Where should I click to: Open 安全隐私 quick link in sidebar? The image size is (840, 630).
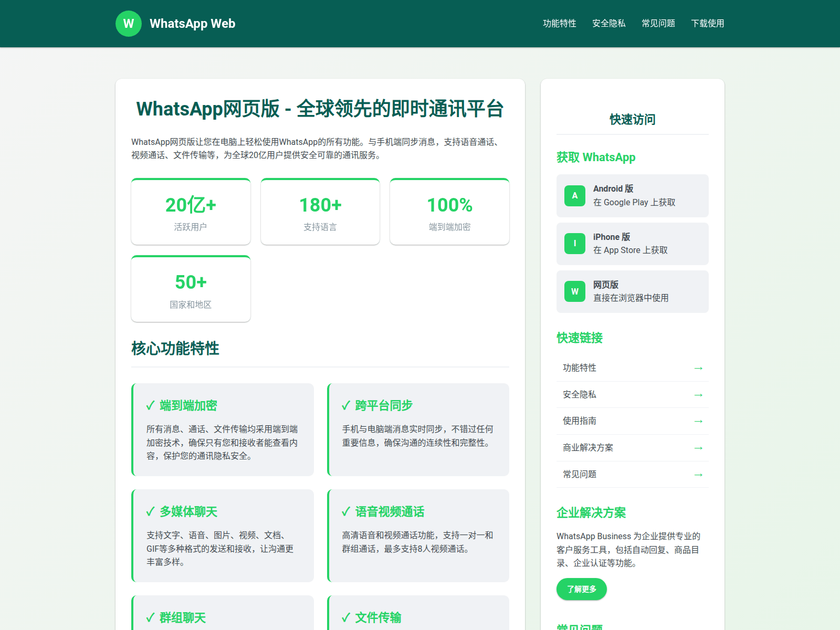click(x=633, y=395)
